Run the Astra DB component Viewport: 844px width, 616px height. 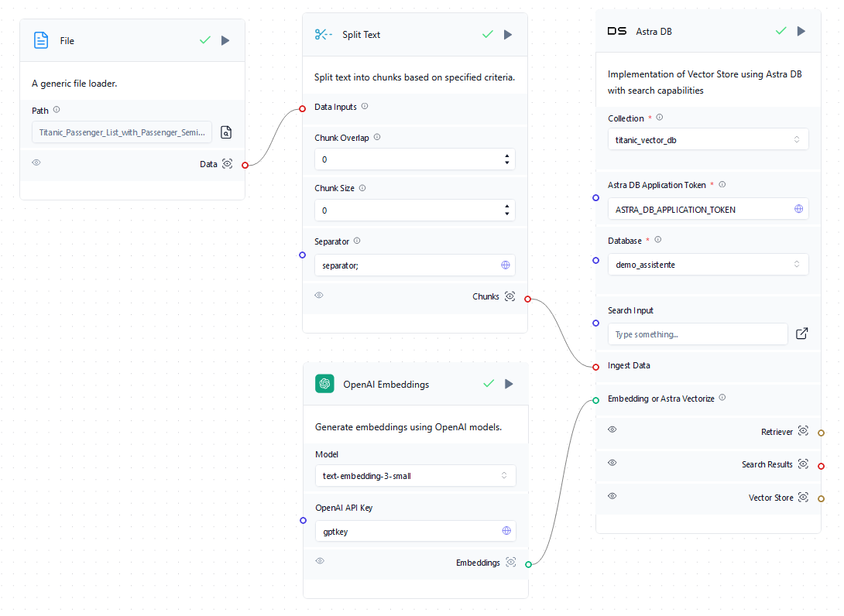click(x=801, y=31)
